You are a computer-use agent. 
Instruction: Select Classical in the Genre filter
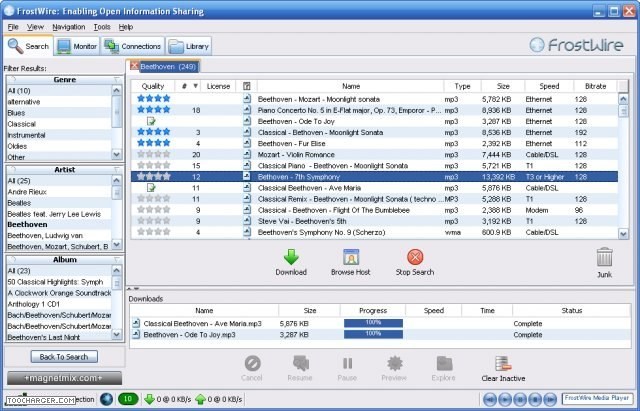point(22,123)
